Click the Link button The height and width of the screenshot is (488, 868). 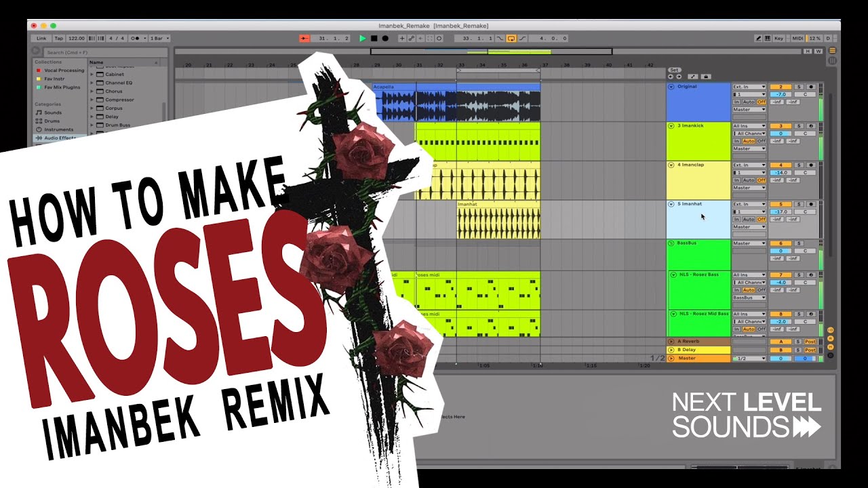pyautogui.click(x=41, y=39)
